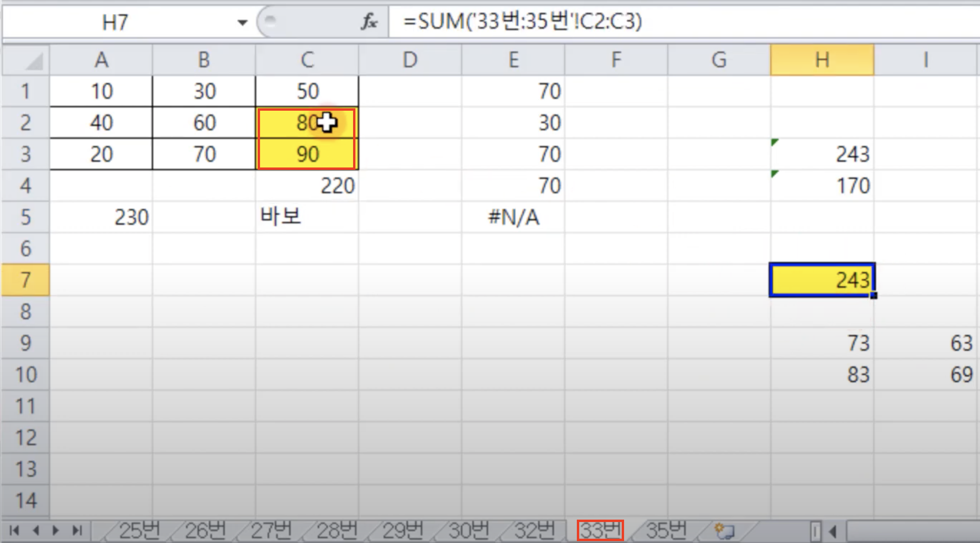Click the Name Box showing H7
Screen dimensions: 980x543
click(115, 22)
